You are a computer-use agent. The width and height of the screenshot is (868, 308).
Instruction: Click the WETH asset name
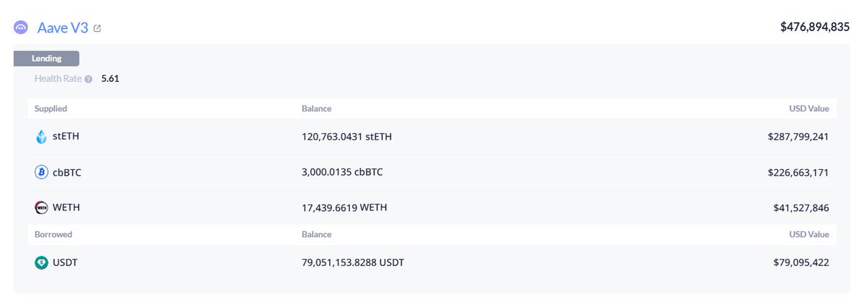click(67, 208)
